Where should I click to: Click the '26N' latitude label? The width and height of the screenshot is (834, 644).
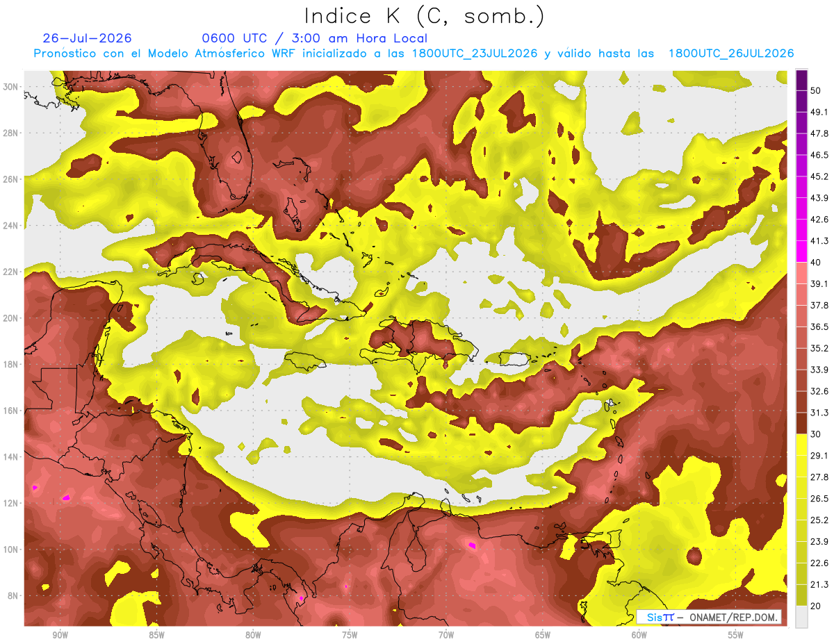click(x=10, y=179)
